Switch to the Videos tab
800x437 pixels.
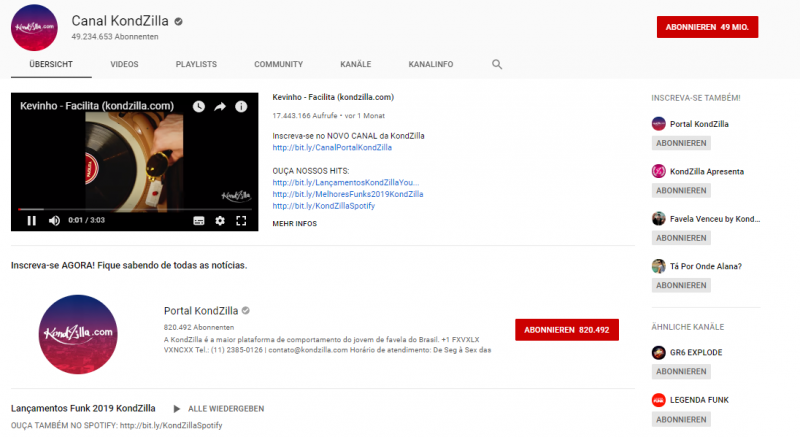(124, 64)
